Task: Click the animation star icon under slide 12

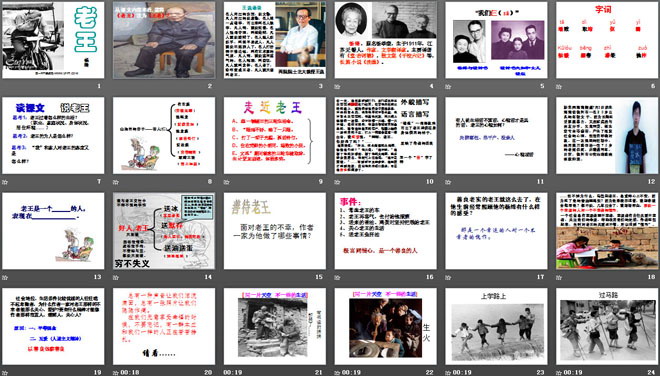Action: click(x=559, y=182)
